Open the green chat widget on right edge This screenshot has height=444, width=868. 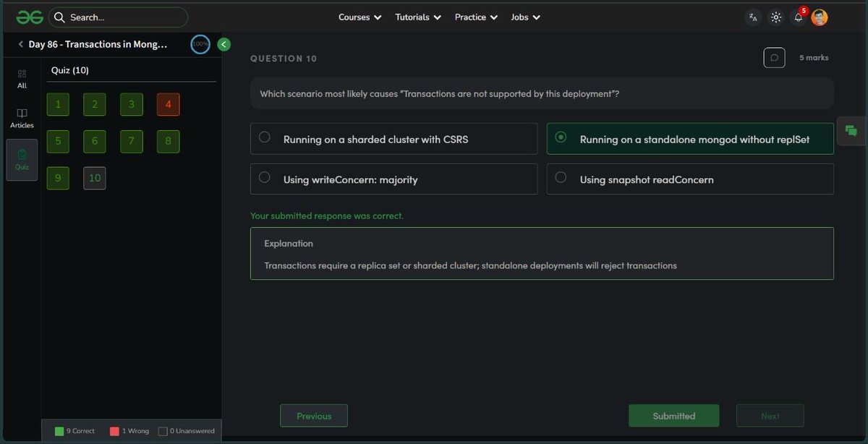point(851,130)
